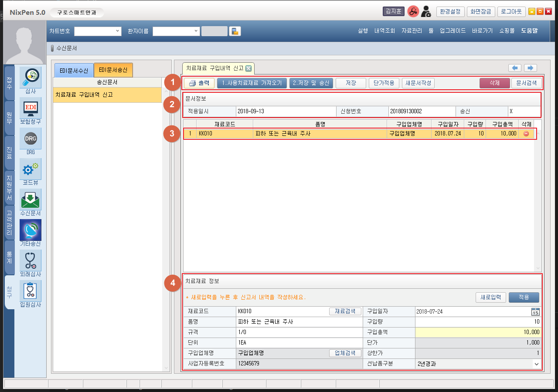The width and height of the screenshot is (558, 392).
Task: Open 코드뷰 gear icon
Action: (x=31, y=169)
